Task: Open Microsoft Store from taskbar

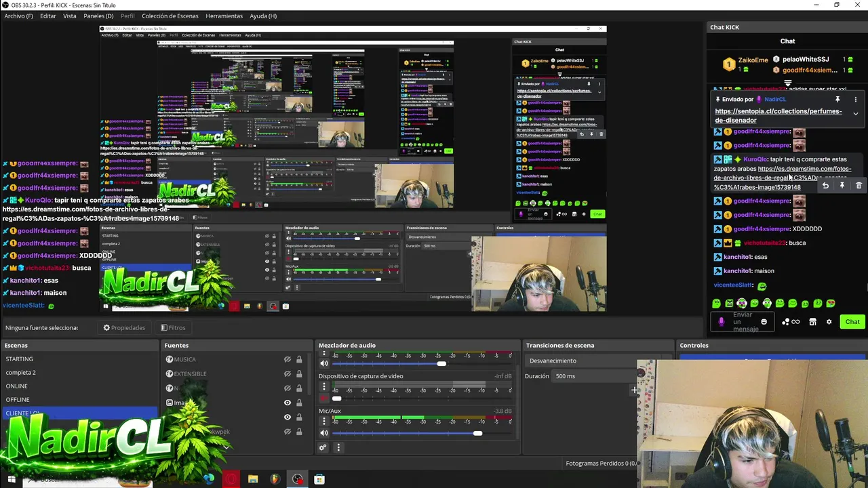Action: pos(319,479)
